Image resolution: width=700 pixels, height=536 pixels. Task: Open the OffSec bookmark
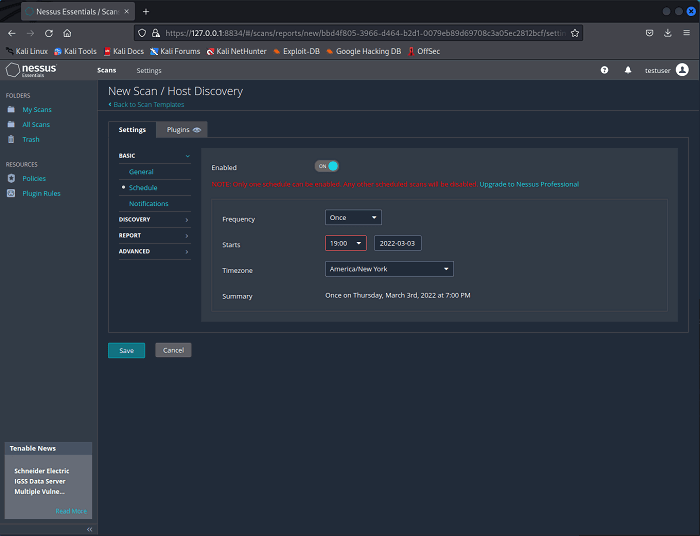[x=424, y=51]
